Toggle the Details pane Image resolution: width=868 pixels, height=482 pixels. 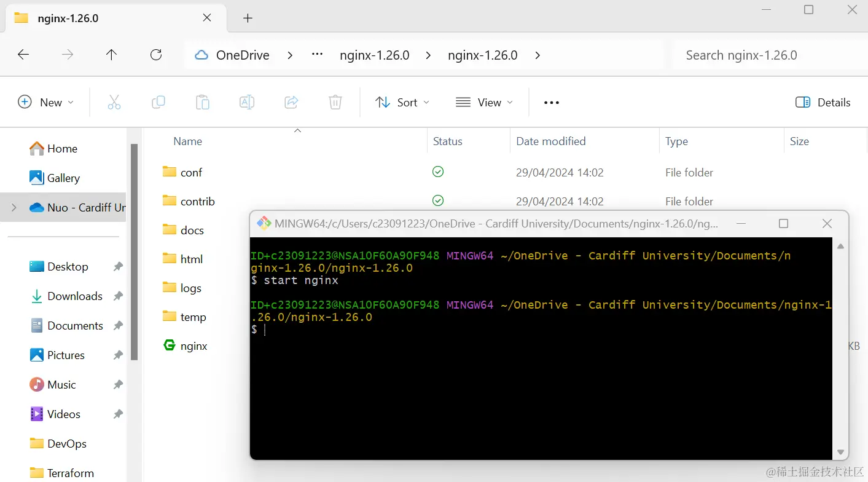[823, 102]
